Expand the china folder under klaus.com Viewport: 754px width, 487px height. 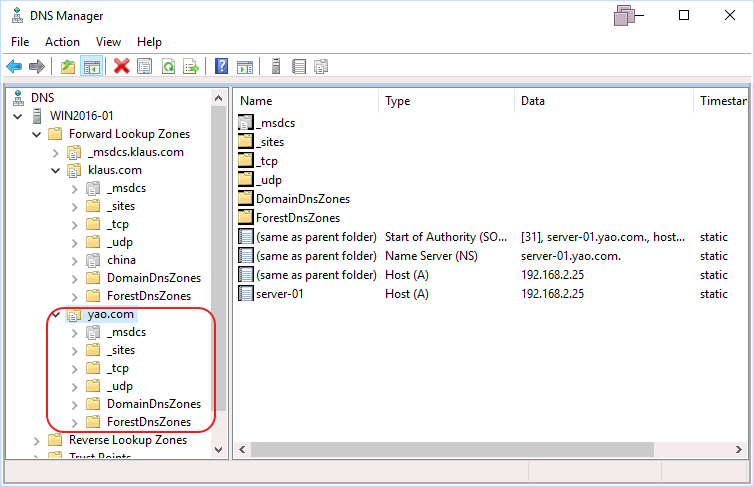[x=75, y=260]
